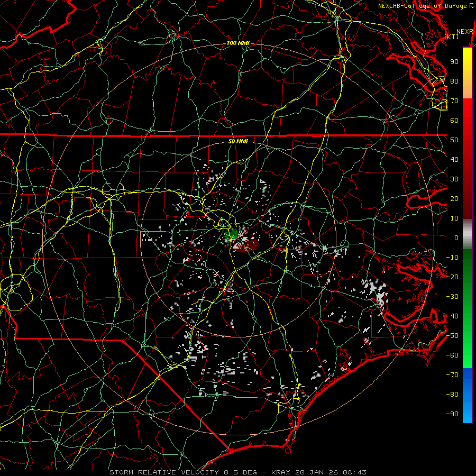Click the 30 value on velocity scale
The width and height of the screenshot is (476, 476).
pyautogui.click(x=454, y=179)
